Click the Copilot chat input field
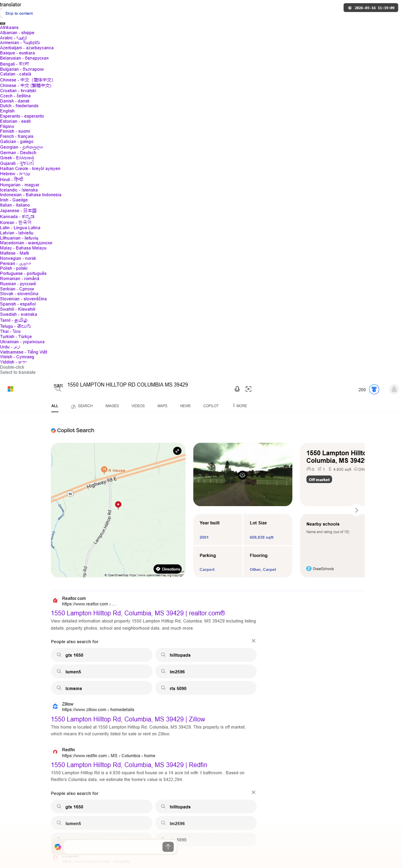 (113, 847)
